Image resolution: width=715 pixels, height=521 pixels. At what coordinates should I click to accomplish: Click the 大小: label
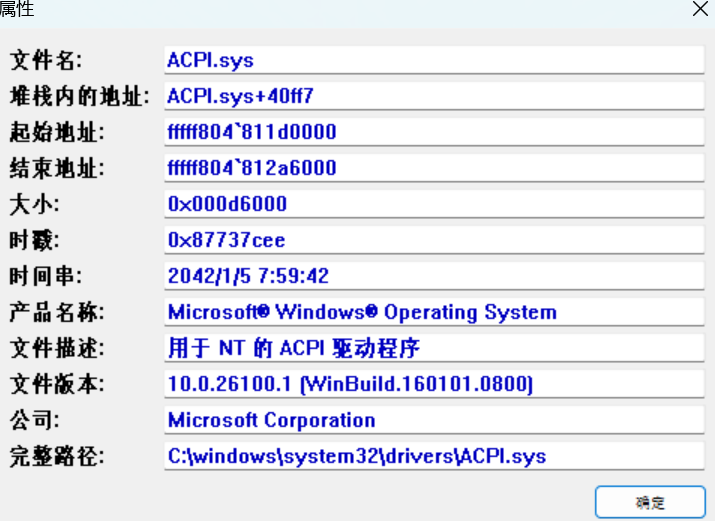[35, 204]
